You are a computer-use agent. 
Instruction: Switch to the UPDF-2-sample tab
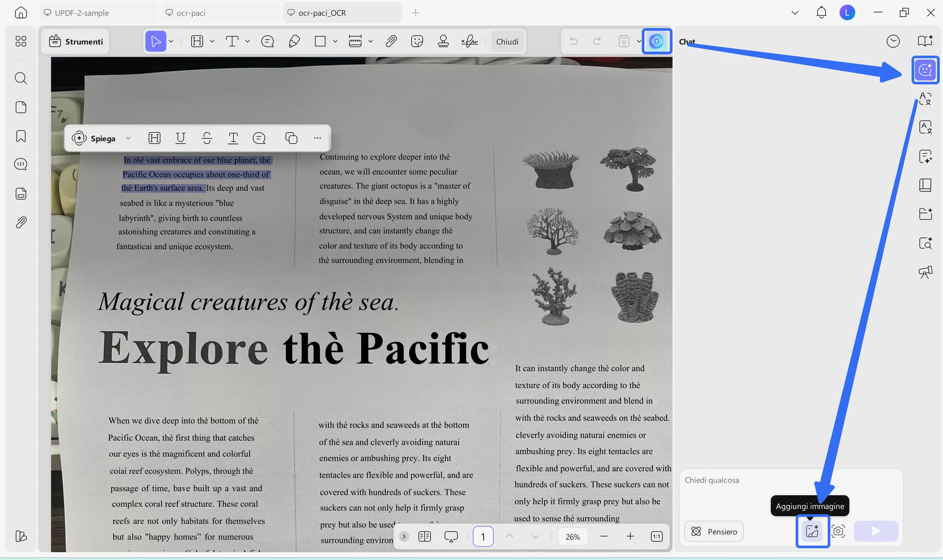(x=82, y=13)
